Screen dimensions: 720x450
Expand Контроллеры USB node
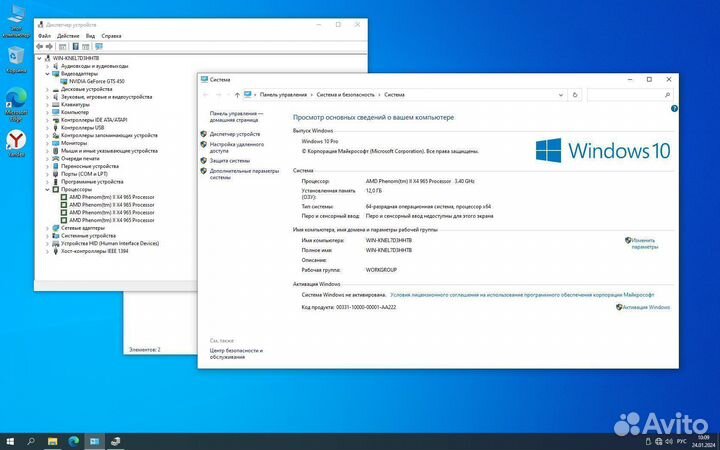click(x=47, y=128)
